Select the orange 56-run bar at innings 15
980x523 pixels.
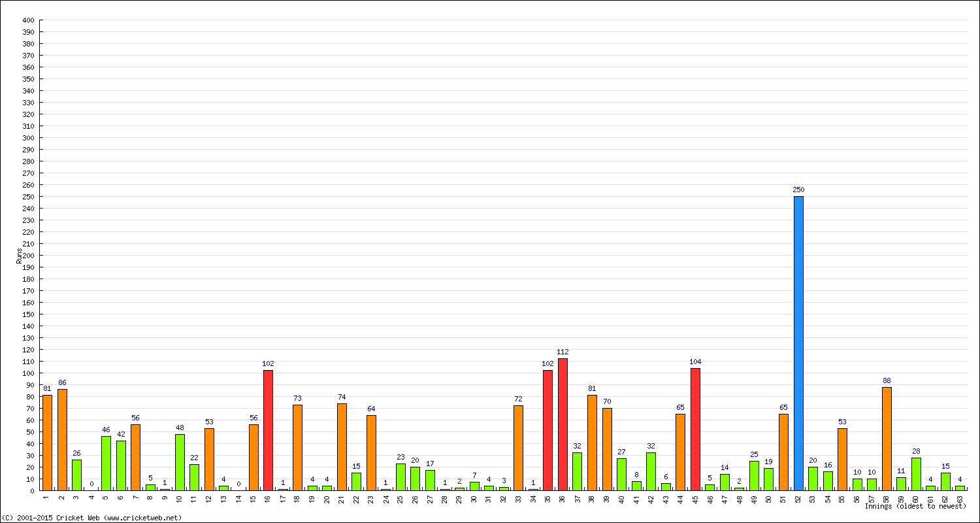coord(253,457)
